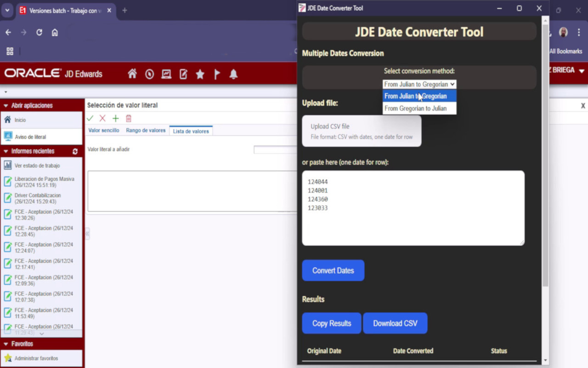The image size is (588, 368).
Task: Accept with the green checkmark icon
Action: (x=90, y=118)
